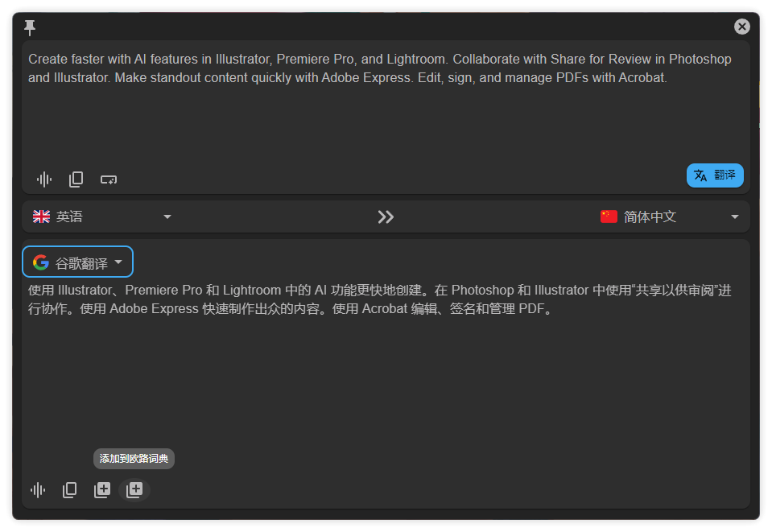Viewport: 772px width, 532px height.
Task: Click the add icon left of the highlighted one
Action: [102, 489]
